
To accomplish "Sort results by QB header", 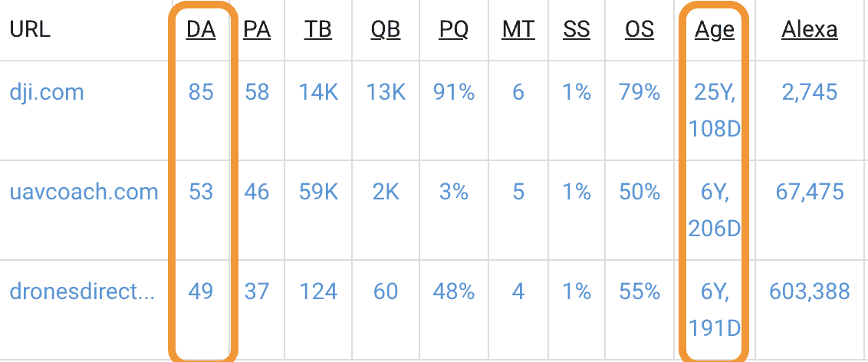I will coord(385,30).
